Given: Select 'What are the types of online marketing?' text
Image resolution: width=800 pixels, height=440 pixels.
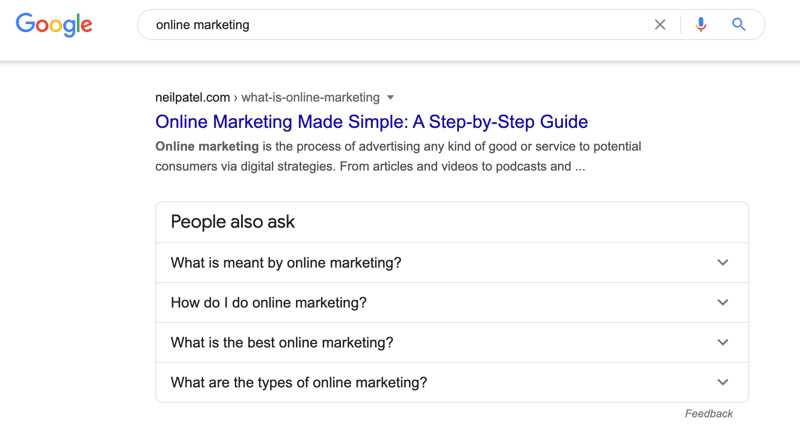Looking at the screenshot, I should [298, 382].
